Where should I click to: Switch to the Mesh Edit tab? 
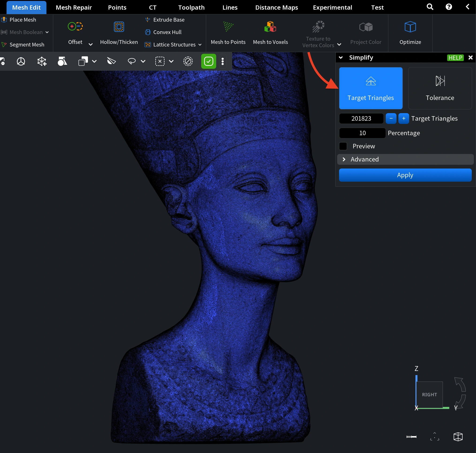pyautogui.click(x=26, y=8)
